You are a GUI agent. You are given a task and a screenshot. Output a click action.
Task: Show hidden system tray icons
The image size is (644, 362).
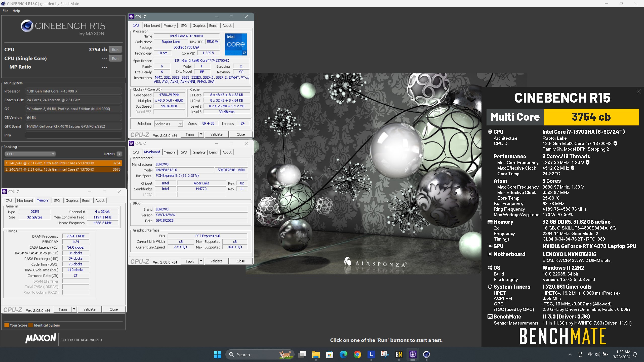(570, 354)
